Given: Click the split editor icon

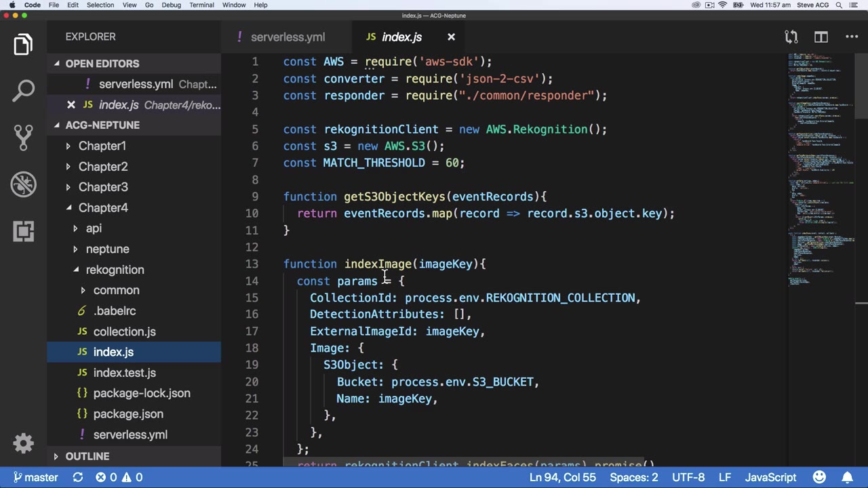Looking at the screenshot, I should (821, 37).
